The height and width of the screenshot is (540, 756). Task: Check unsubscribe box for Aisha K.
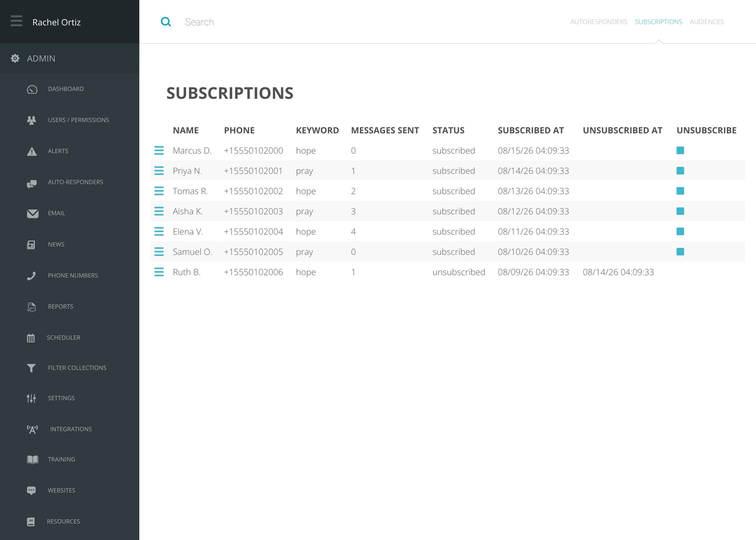[680, 211]
